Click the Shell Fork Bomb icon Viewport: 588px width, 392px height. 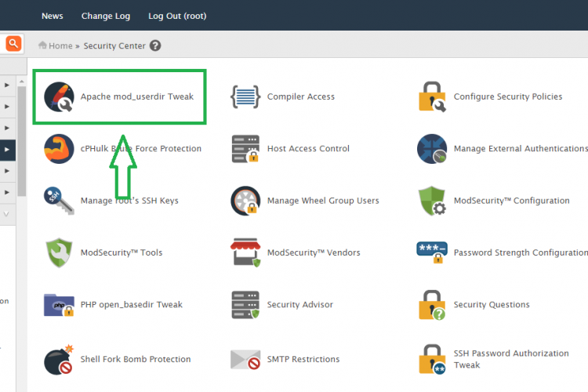[x=59, y=359]
